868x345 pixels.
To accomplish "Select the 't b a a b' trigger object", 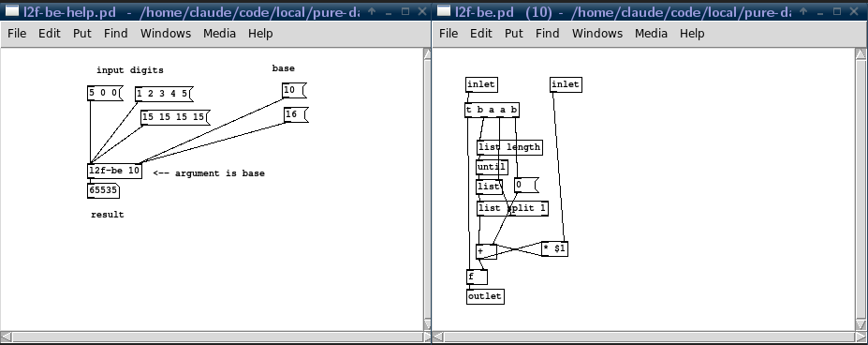I will pyautogui.click(x=492, y=110).
